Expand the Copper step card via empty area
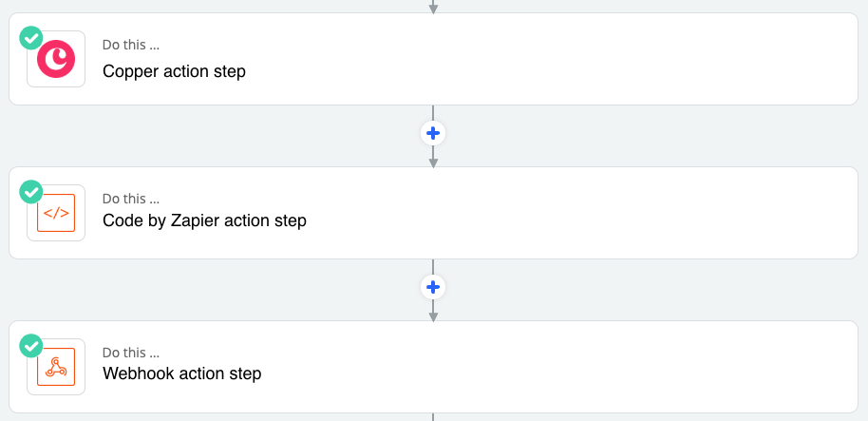This screenshot has width=868, height=421. pos(554,59)
